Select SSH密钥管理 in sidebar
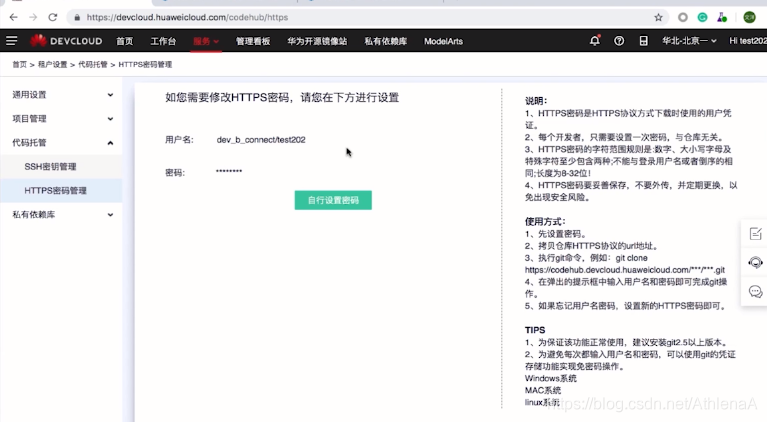 pos(61,166)
